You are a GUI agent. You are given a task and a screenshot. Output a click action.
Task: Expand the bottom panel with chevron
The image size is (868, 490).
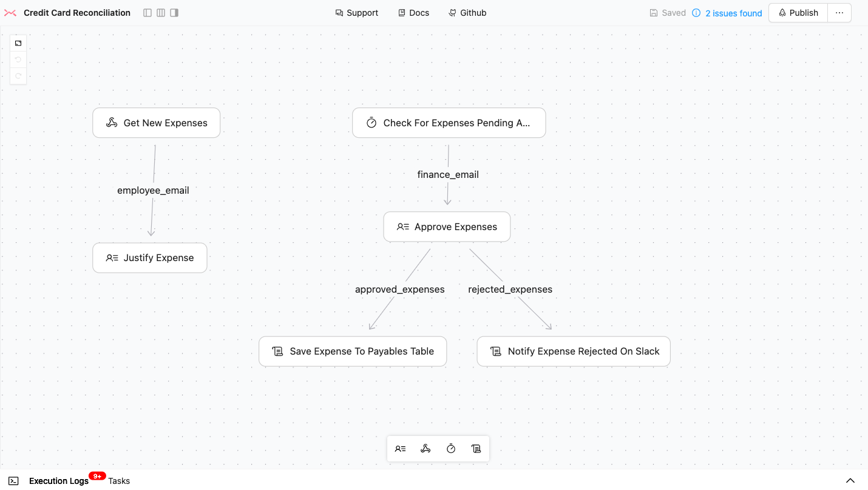coord(850,481)
